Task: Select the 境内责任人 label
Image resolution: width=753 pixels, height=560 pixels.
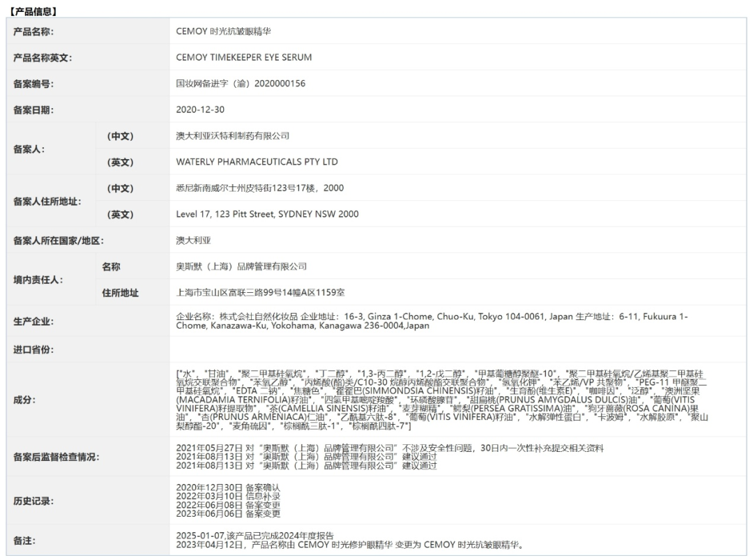Action: 38,280
